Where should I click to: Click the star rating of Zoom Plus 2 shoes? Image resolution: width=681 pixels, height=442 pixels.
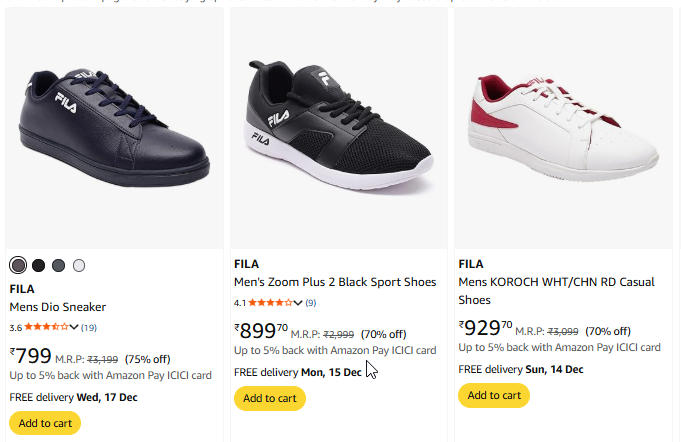pyautogui.click(x=270, y=302)
